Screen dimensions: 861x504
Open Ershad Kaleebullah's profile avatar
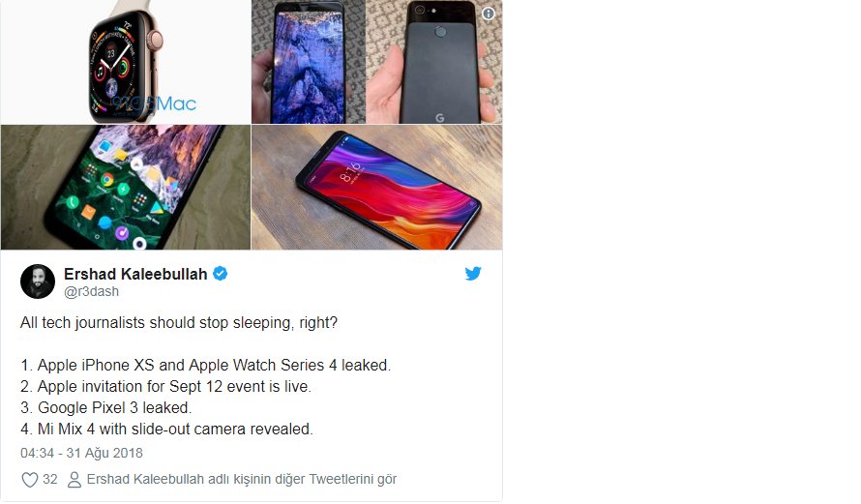pos(38,282)
